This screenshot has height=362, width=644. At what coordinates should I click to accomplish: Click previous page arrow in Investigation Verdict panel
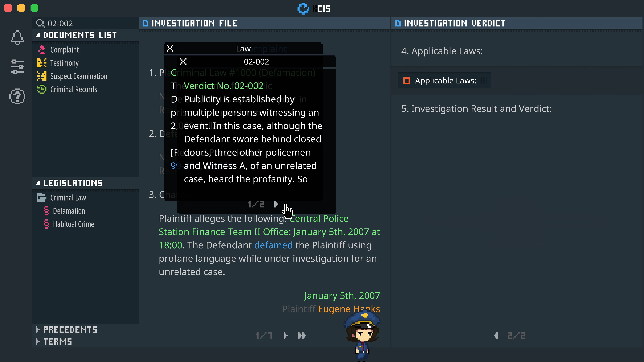[x=496, y=336]
